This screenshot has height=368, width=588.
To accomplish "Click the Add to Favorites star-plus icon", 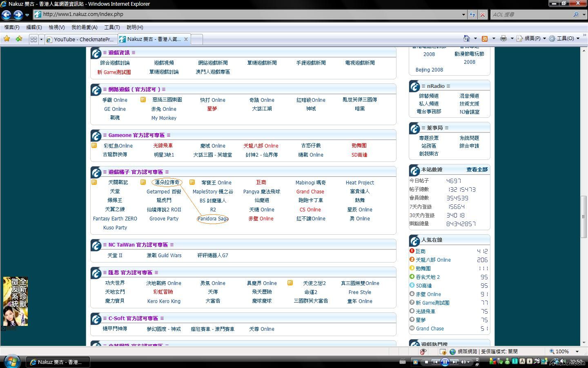I will pos(19,39).
